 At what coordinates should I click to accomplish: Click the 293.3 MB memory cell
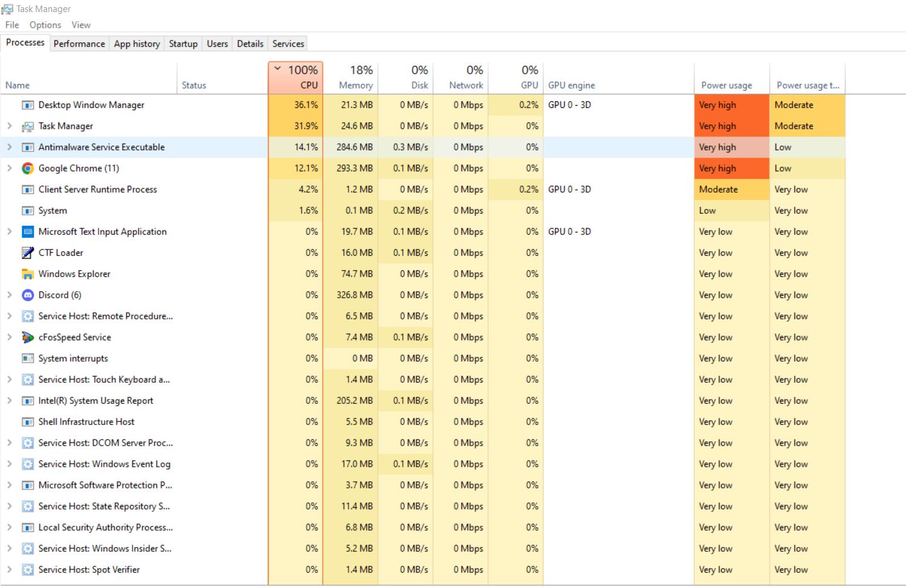coord(350,168)
